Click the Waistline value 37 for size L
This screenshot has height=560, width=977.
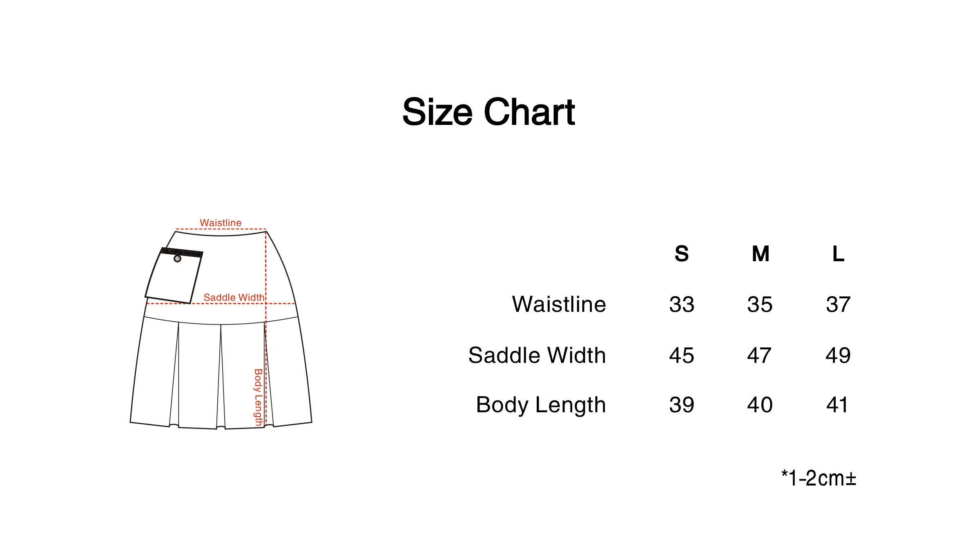tap(838, 304)
